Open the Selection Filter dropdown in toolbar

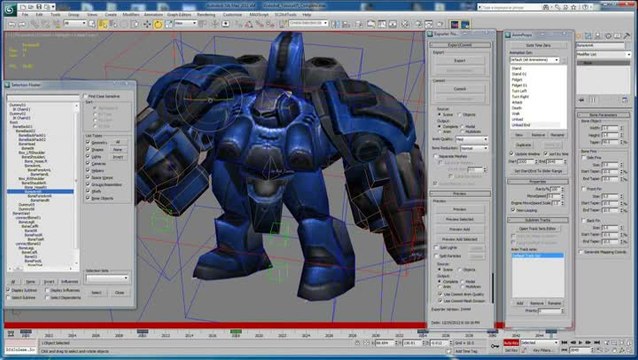[75, 24]
